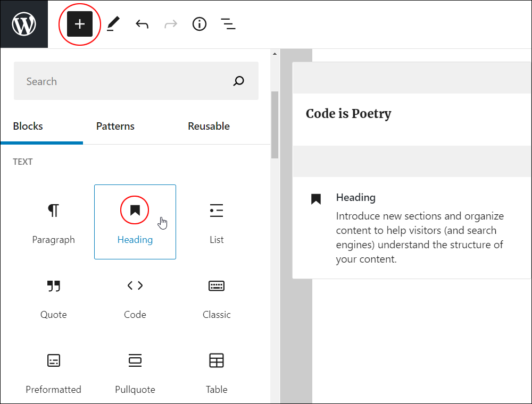Screen dimensions: 532x404
Task: Insert a Pullquote block
Action: pos(135,372)
